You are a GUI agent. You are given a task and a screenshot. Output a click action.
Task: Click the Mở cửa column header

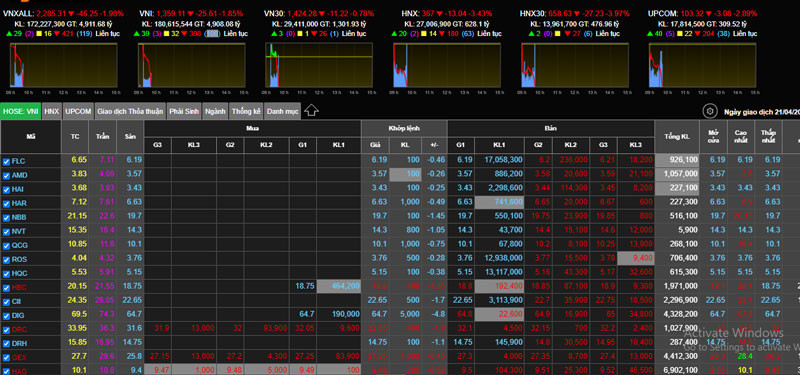click(x=713, y=137)
